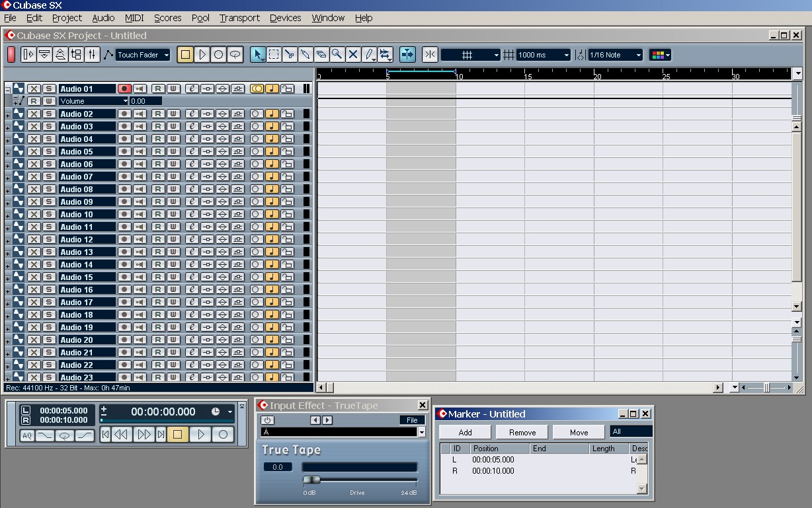Activate the Zoom magnifier tool
Image resolution: width=812 pixels, height=508 pixels.
[x=337, y=55]
